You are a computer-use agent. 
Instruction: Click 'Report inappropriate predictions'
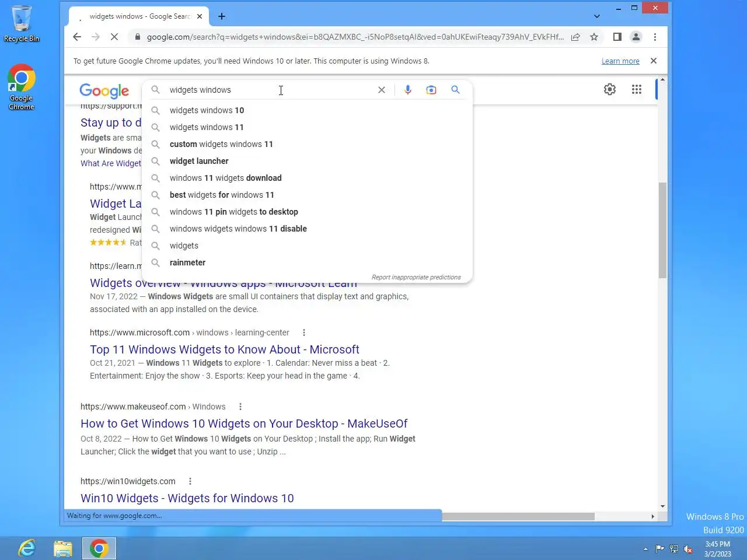(x=416, y=277)
